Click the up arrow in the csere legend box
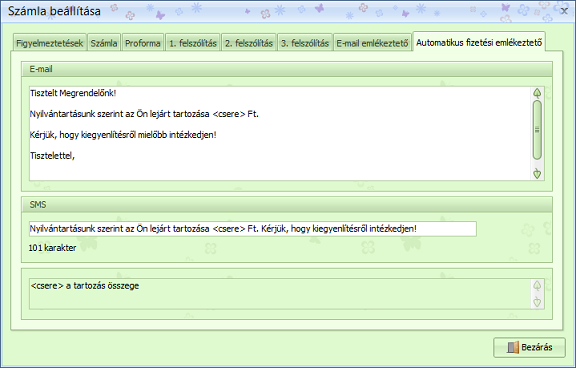 (x=537, y=286)
